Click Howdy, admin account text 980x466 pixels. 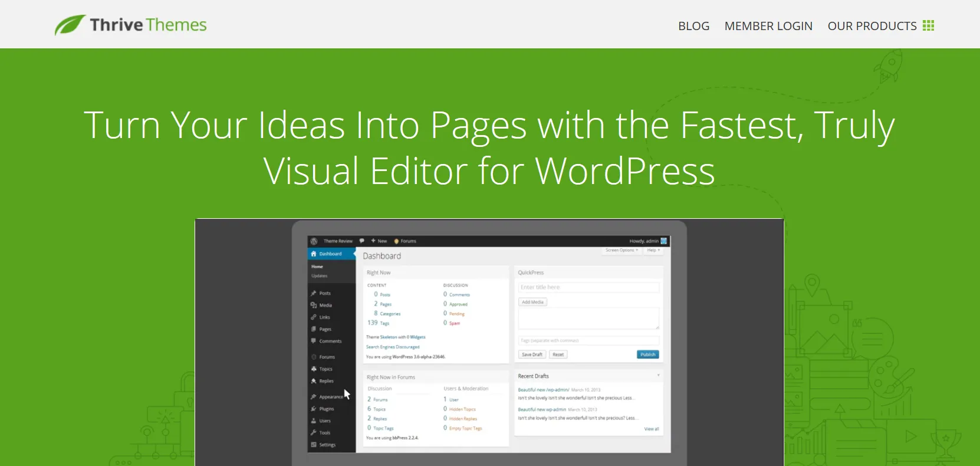click(644, 241)
